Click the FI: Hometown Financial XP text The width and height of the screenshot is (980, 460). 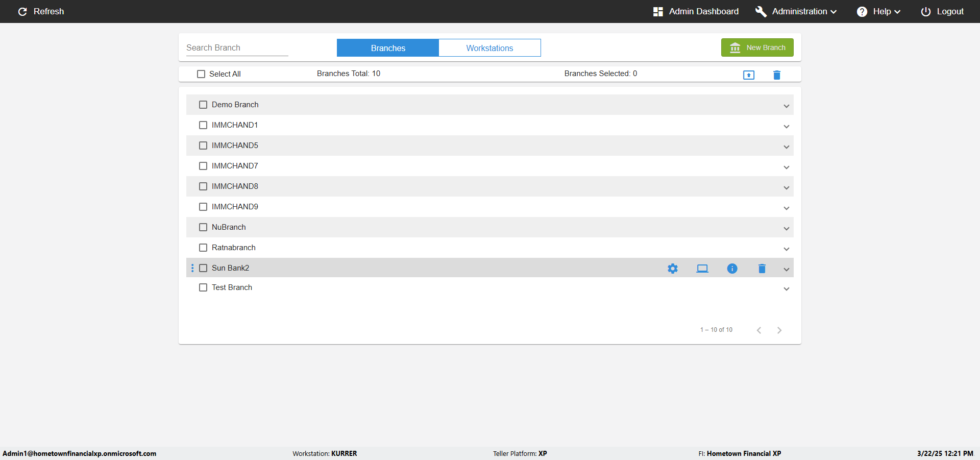point(740,453)
